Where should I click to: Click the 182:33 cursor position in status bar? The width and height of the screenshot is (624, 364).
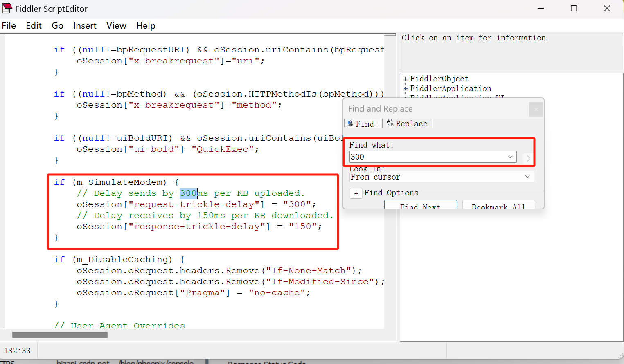pyautogui.click(x=17, y=351)
